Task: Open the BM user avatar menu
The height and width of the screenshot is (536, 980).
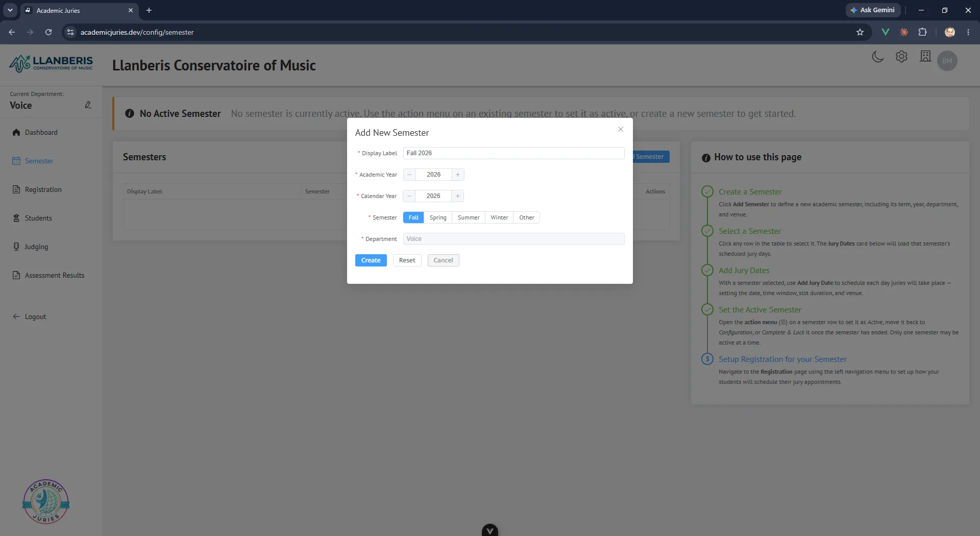Action: click(947, 61)
